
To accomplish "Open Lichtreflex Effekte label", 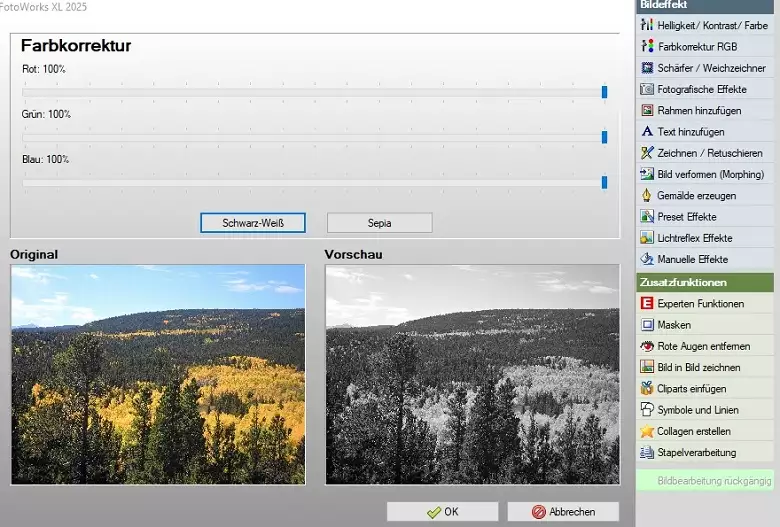I will [695, 238].
